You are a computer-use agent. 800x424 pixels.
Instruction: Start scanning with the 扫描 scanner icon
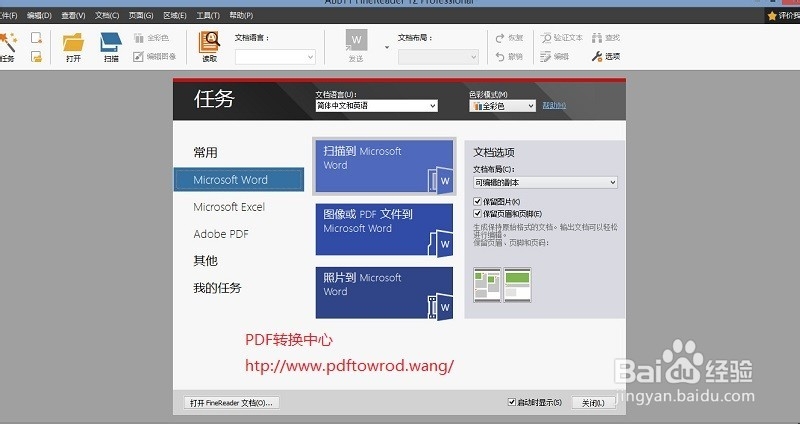pos(111,43)
